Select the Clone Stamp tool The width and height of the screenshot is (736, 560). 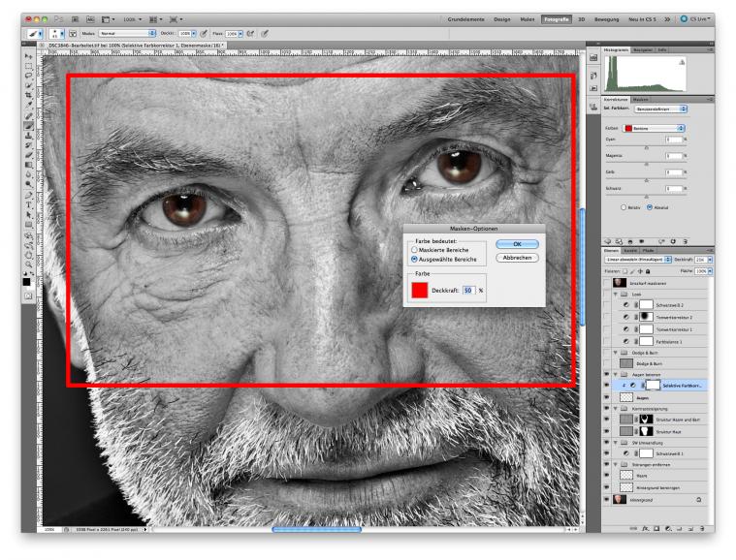(x=28, y=136)
